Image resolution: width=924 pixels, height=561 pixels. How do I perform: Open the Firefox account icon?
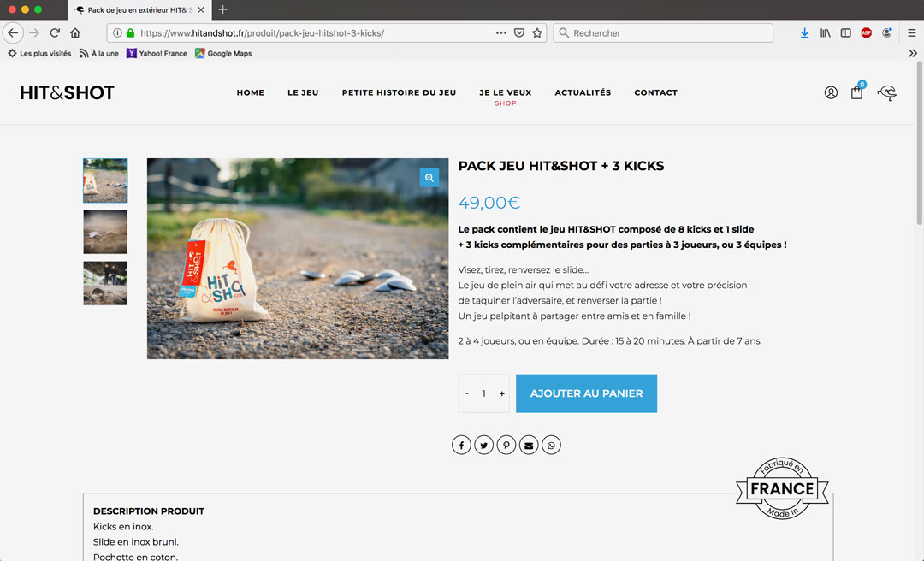pyautogui.click(x=887, y=33)
